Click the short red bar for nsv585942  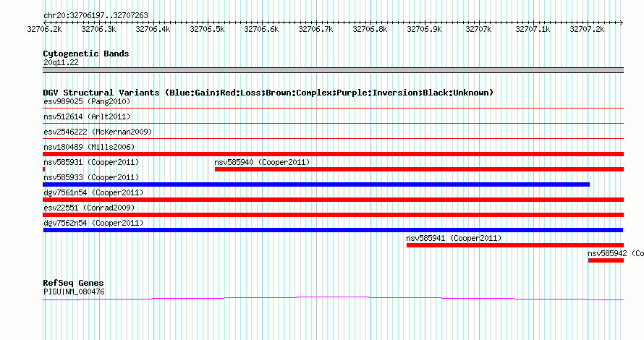point(606,260)
